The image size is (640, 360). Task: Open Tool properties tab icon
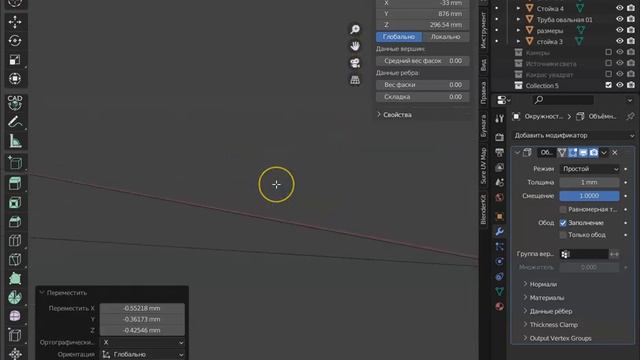pos(499,119)
